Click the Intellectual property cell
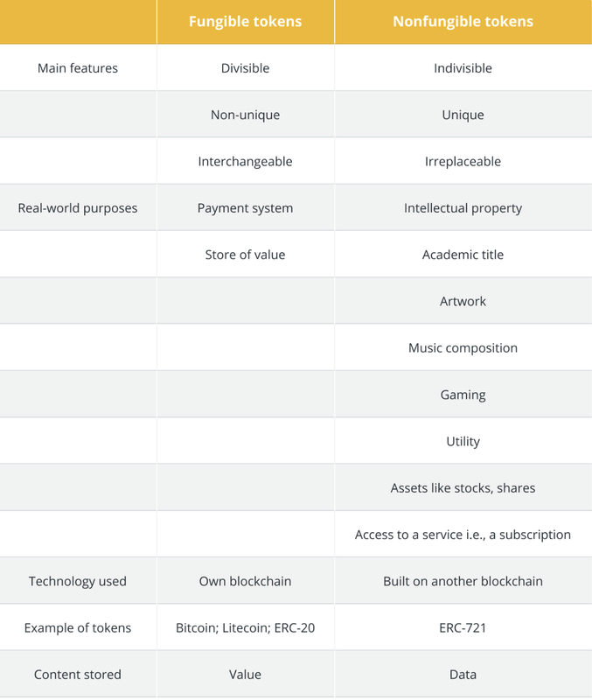 coord(463,208)
